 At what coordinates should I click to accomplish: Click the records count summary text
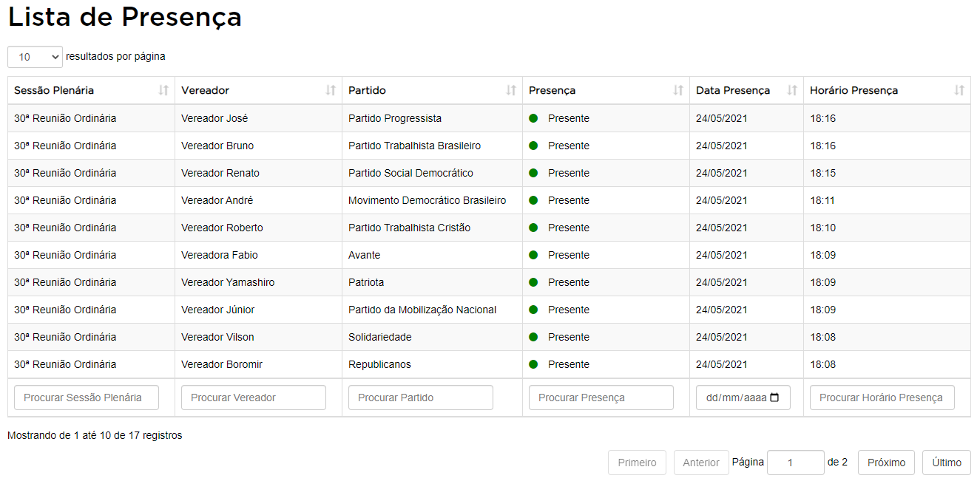pyautogui.click(x=95, y=435)
